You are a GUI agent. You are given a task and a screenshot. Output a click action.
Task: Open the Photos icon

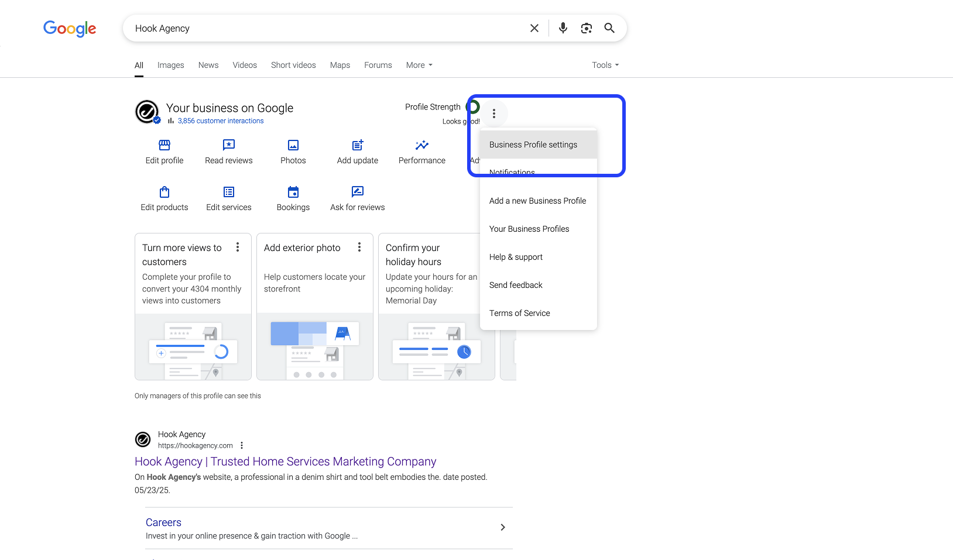point(293,145)
